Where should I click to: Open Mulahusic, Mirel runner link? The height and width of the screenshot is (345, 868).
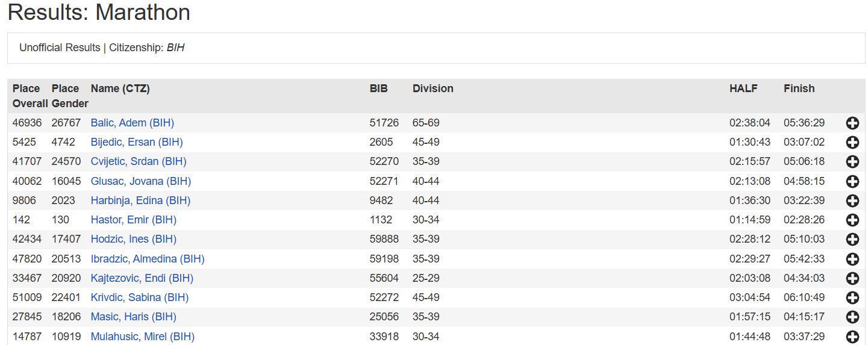[142, 337]
